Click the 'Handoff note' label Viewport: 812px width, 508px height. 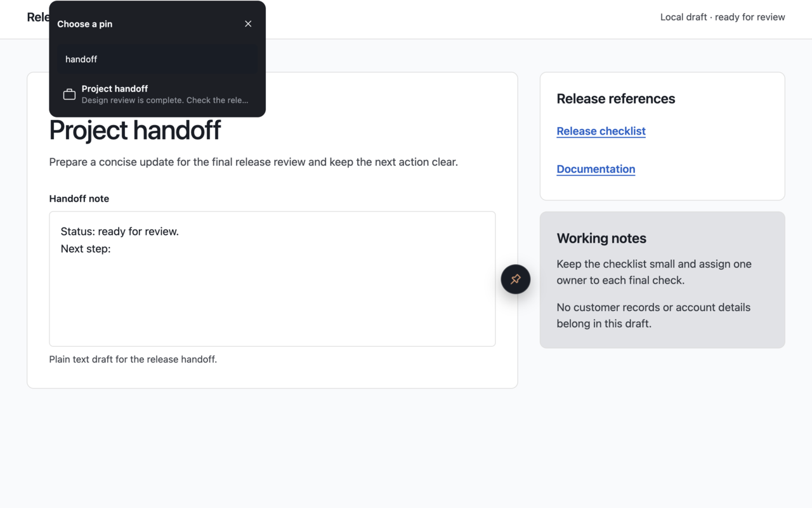tap(79, 199)
